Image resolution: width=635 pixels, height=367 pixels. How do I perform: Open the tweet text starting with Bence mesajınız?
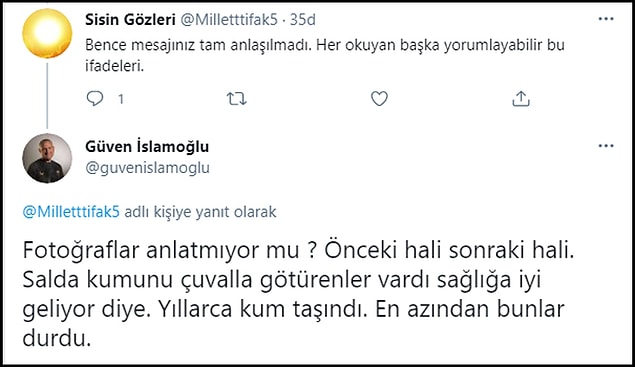pyautogui.click(x=325, y=55)
